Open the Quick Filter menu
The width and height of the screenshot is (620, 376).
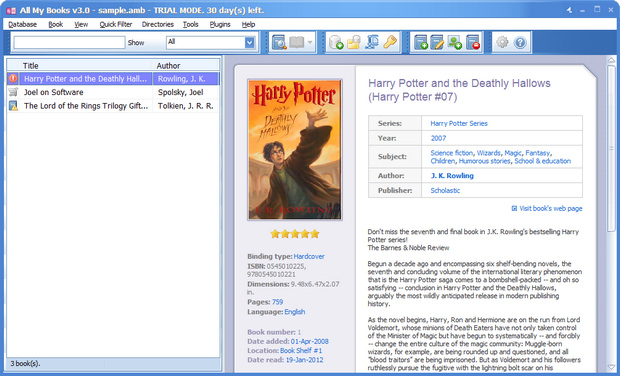(115, 24)
